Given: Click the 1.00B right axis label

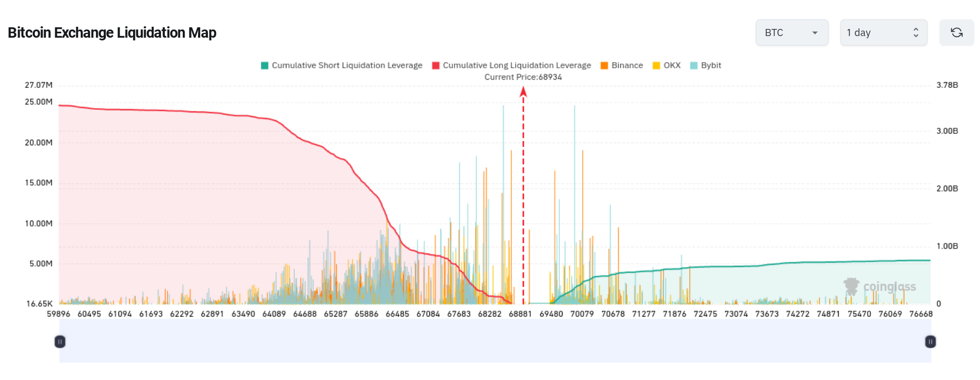Looking at the screenshot, I should pos(947,246).
